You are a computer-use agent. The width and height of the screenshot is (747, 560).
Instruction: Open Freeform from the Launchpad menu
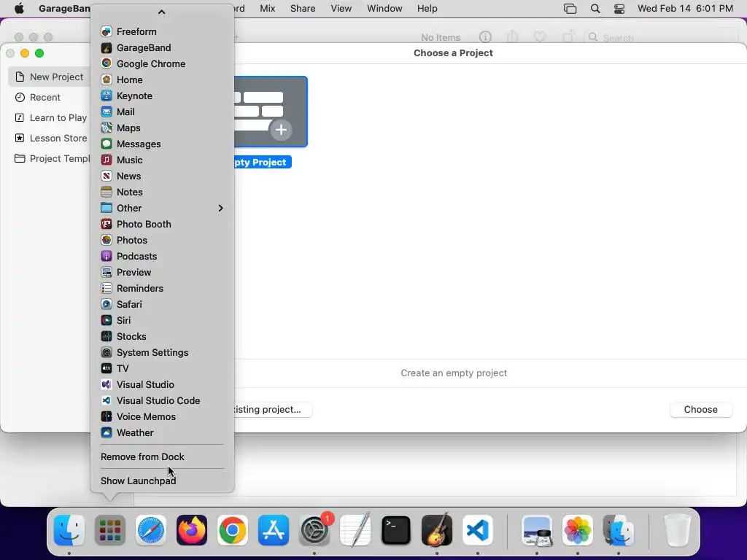click(x=162, y=31)
